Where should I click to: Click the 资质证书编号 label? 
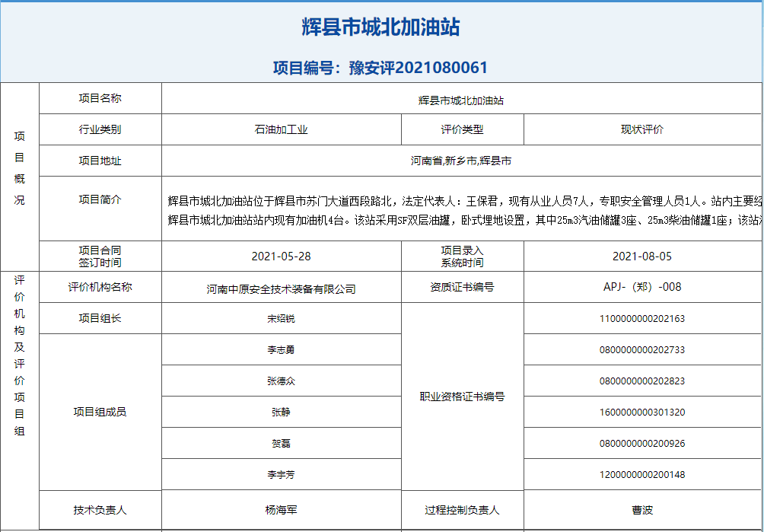point(462,287)
